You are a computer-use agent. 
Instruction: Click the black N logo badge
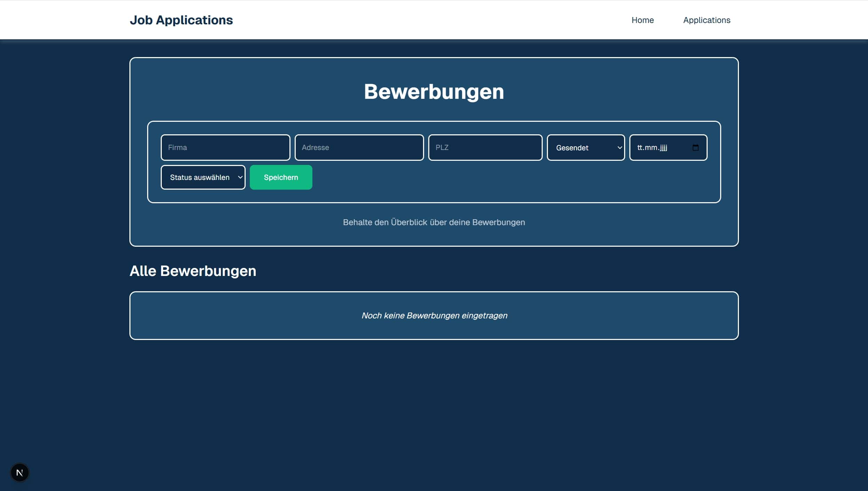click(20, 472)
